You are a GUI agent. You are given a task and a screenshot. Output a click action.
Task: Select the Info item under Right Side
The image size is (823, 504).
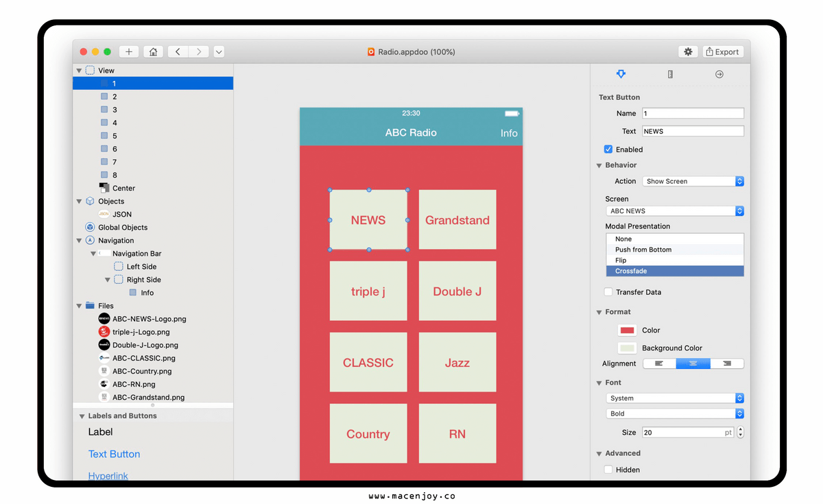coord(147,293)
